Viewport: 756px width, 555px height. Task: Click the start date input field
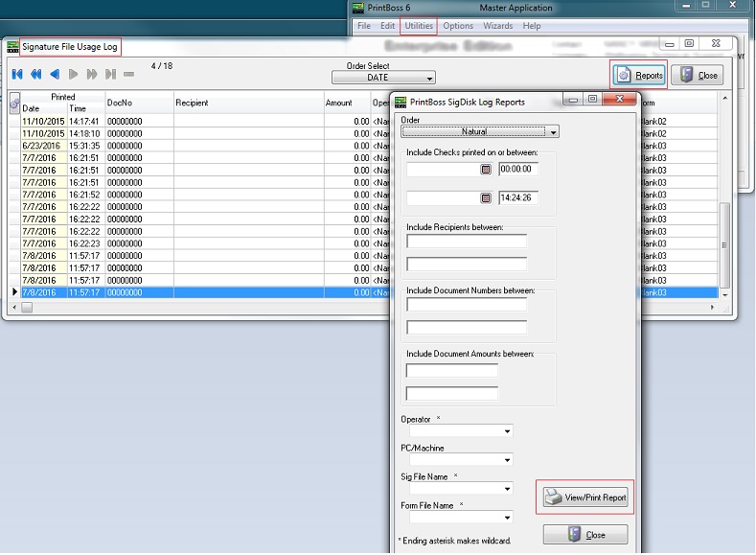point(443,170)
